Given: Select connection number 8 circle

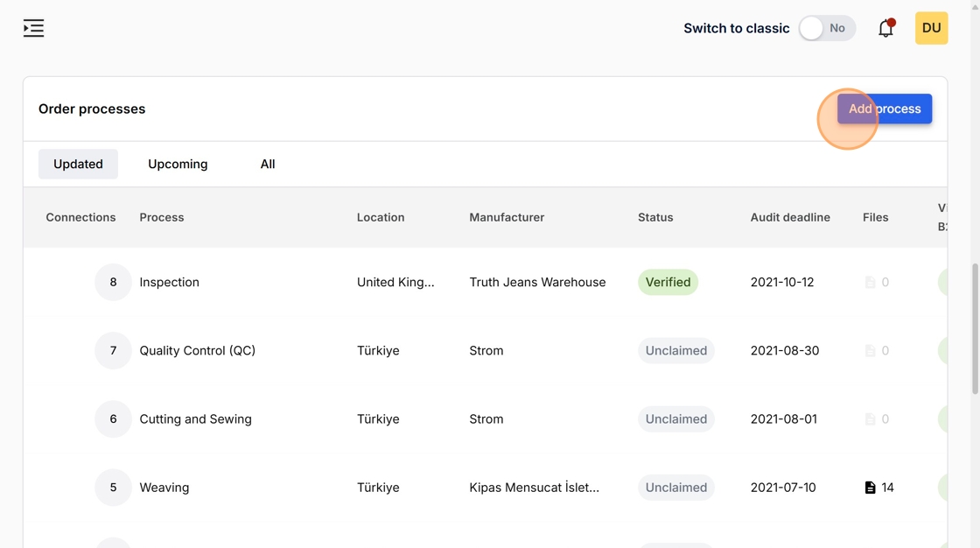Looking at the screenshot, I should point(113,282).
